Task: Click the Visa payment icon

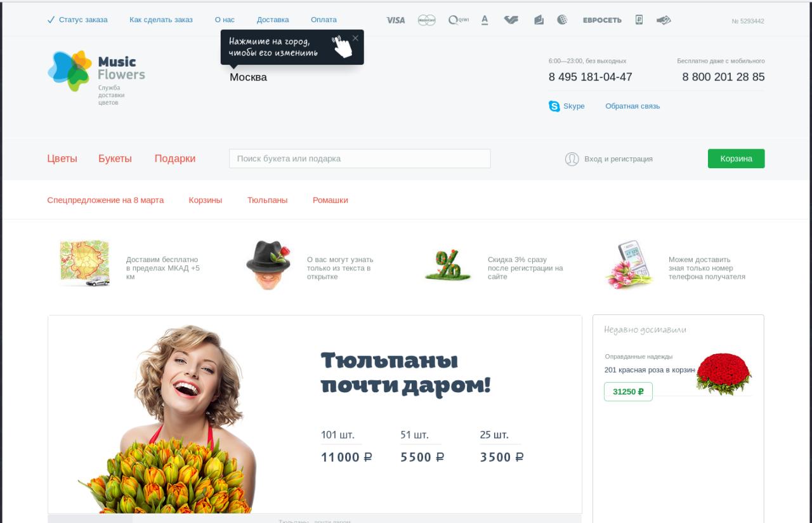Action: 395,20
